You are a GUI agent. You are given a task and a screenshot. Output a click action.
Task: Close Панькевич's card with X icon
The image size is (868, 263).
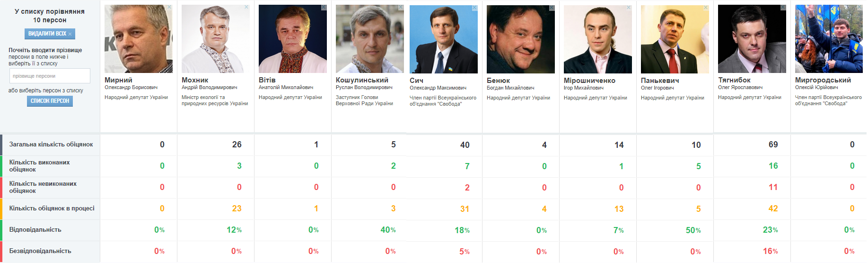pos(706,8)
